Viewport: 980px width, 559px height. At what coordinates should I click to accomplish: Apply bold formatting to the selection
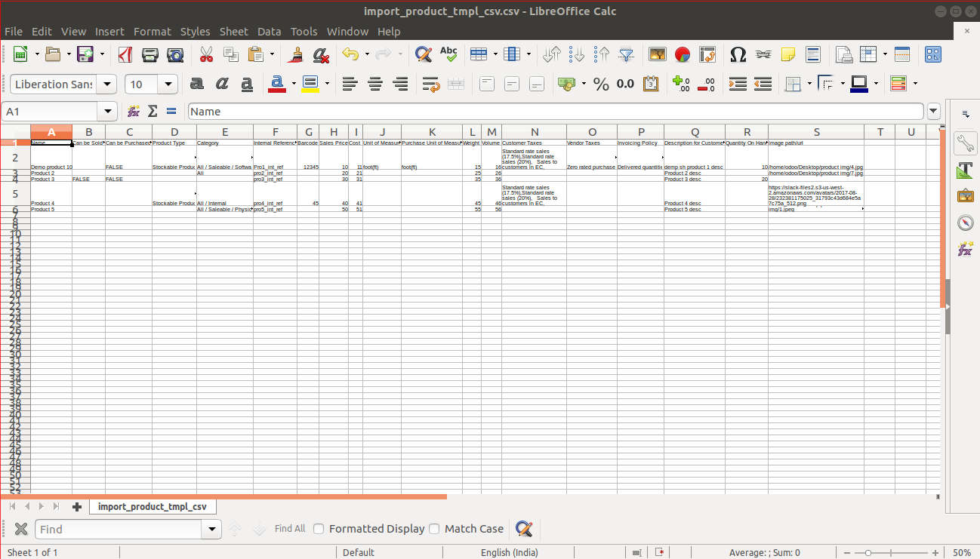point(197,84)
